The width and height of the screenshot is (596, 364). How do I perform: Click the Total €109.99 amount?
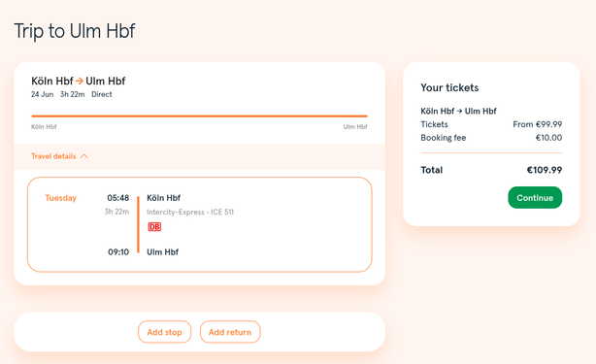(x=544, y=170)
